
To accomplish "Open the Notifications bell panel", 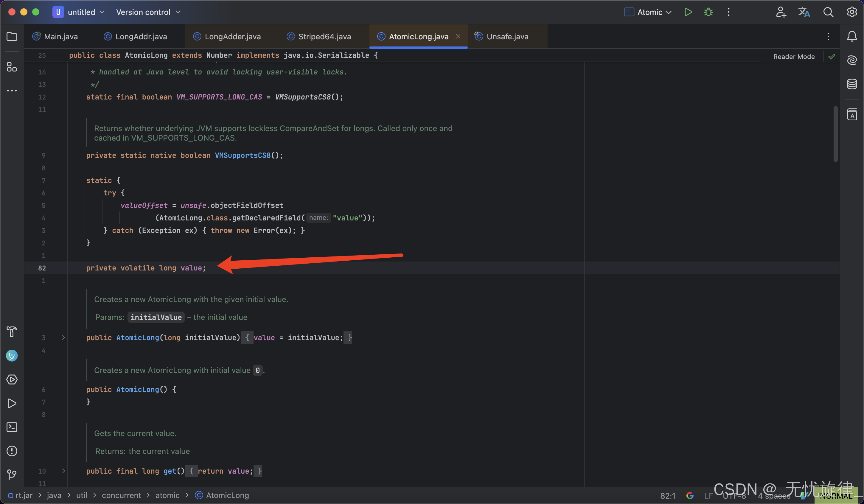I will [x=852, y=36].
